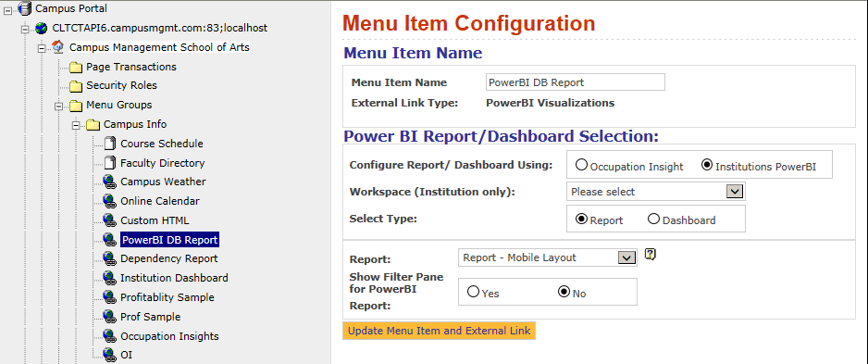The image size is (868, 364).
Task: Open the Workspace 'Please select' dropdown
Action: [x=656, y=192]
